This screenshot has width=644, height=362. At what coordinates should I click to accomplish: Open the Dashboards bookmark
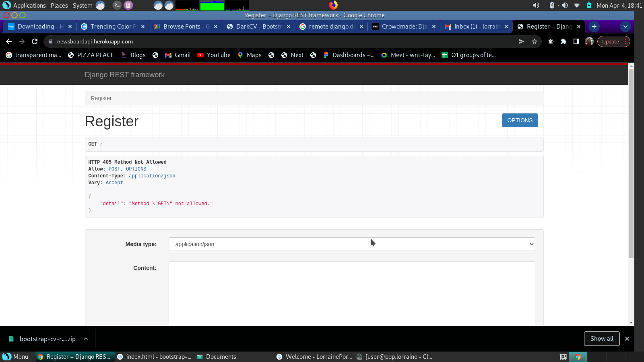pos(349,55)
